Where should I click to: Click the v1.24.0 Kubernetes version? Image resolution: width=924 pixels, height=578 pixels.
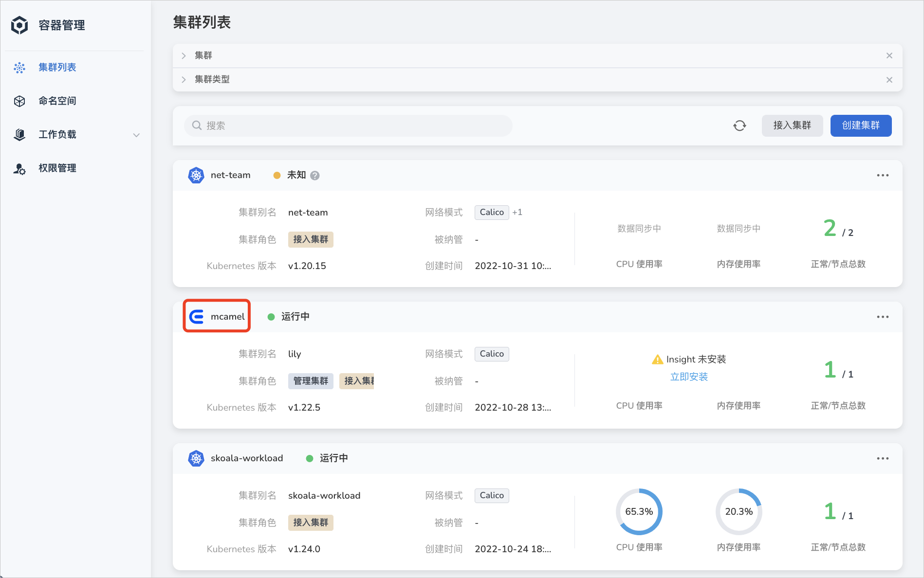tap(304, 549)
